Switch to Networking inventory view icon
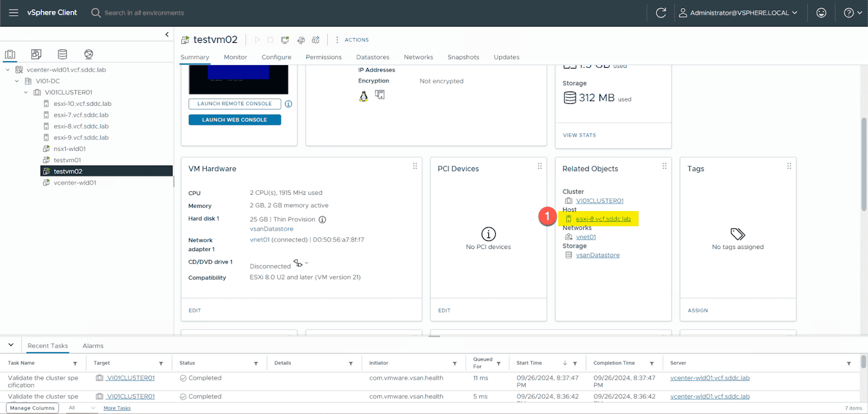868x414 pixels. pos(88,54)
